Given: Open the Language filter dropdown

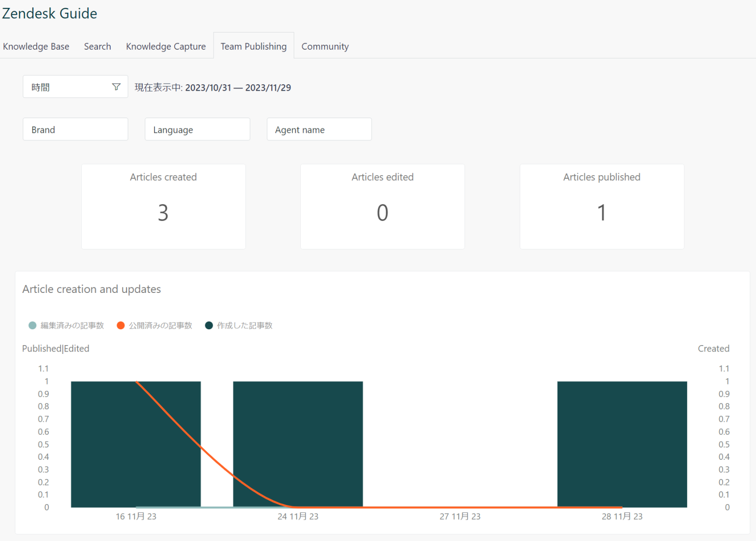Looking at the screenshot, I should 197,129.
